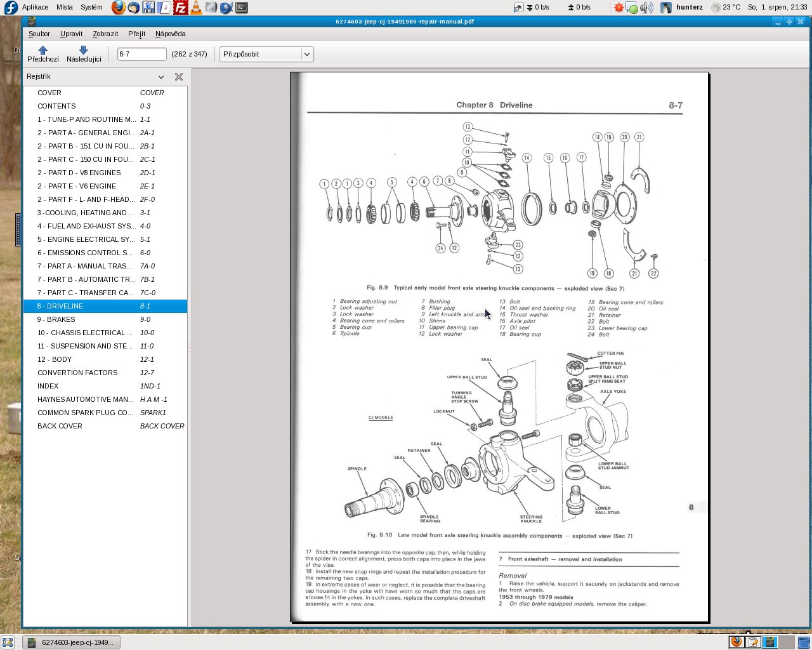Select 1 - TUNE-UP AND ROUTINE entry

tap(105, 119)
